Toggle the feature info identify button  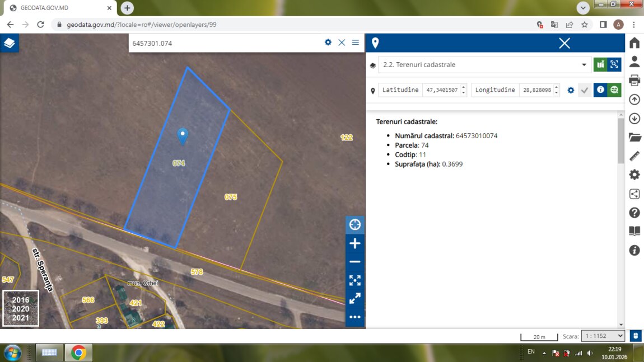point(600,90)
